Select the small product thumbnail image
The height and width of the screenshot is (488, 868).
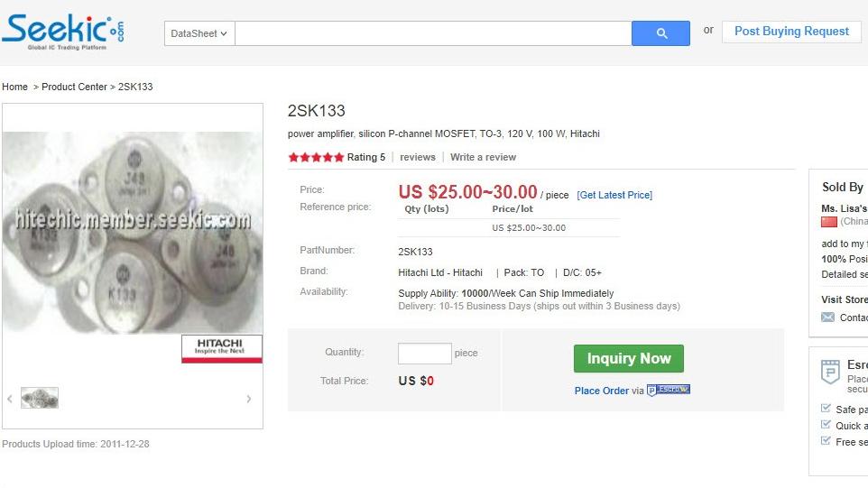point(40,398)
